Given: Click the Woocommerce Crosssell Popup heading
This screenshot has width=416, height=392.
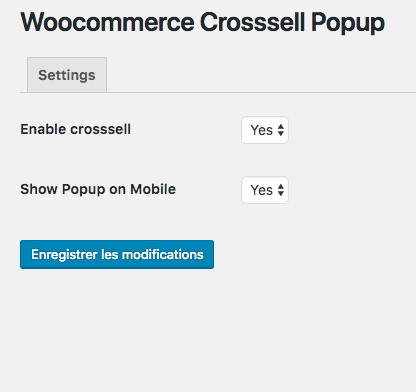Looking at the screenshot, I should point(203,23).
